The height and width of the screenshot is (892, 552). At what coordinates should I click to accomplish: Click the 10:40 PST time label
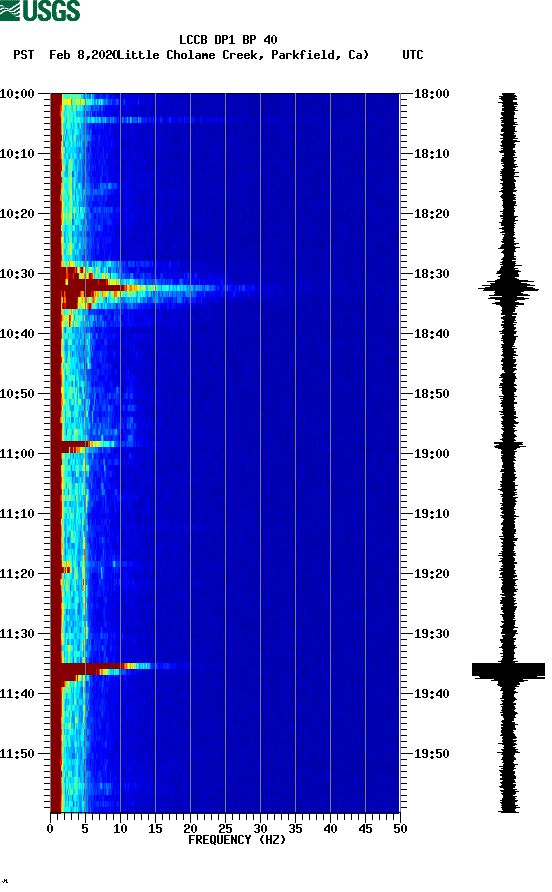coord(17,334)
